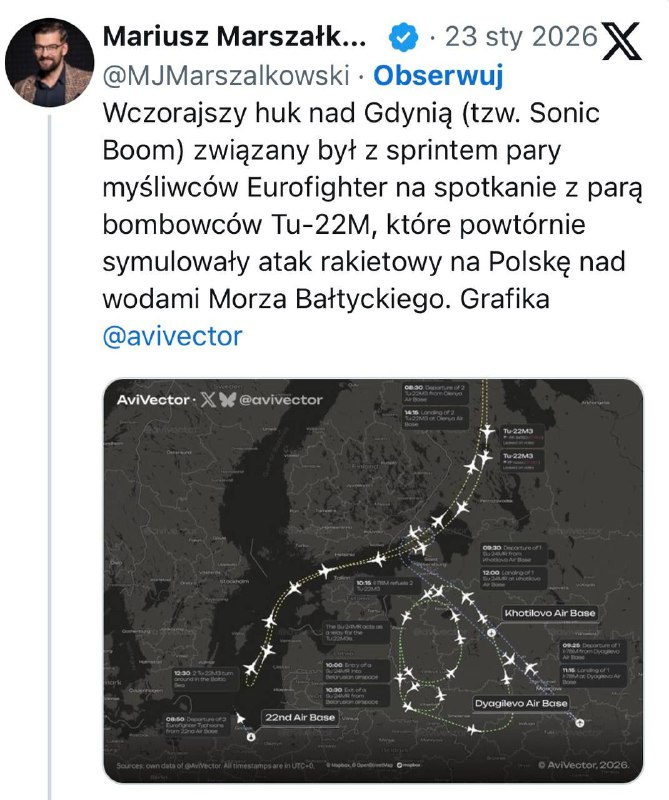Click the 22nd Air Base label on map
This screenshot has width=669, height=800.
point(297,717)
